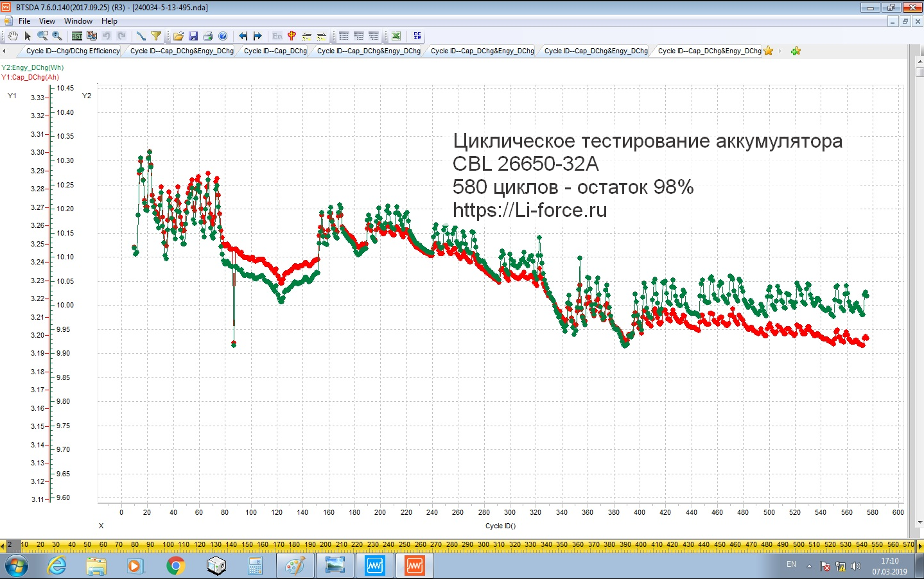This screenshot has height=579, width=924.
Task: Switch to the Cycle ID--Chg/DChg Efficiency tab
Action: 73,51
